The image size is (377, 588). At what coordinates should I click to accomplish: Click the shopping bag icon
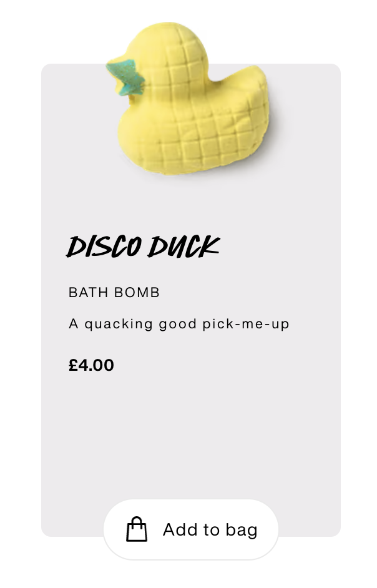point(137,529)
